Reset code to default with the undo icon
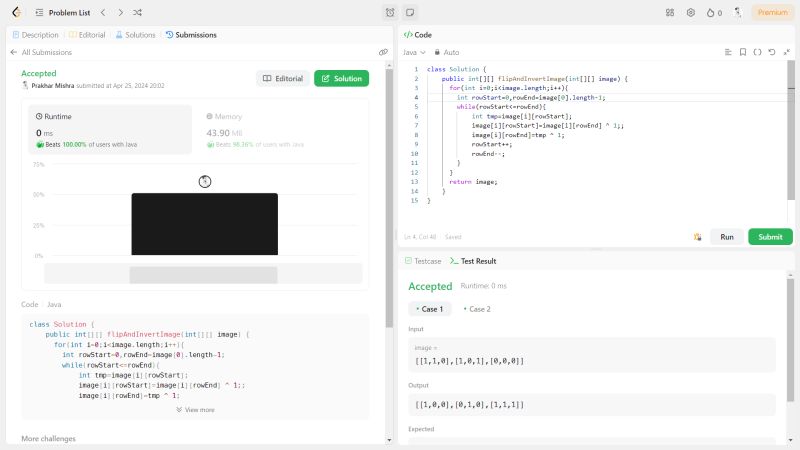This screenshot has height=450, width=800. [772, 52]
